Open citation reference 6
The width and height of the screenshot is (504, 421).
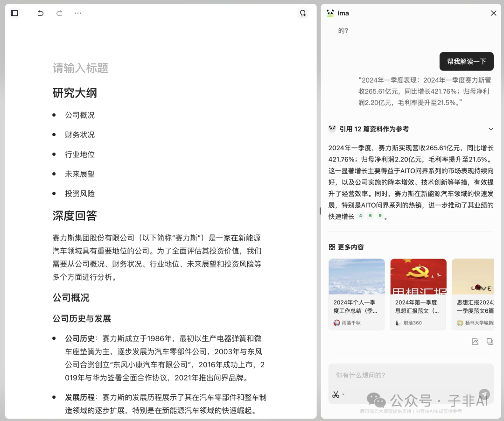tap(370, 216)
